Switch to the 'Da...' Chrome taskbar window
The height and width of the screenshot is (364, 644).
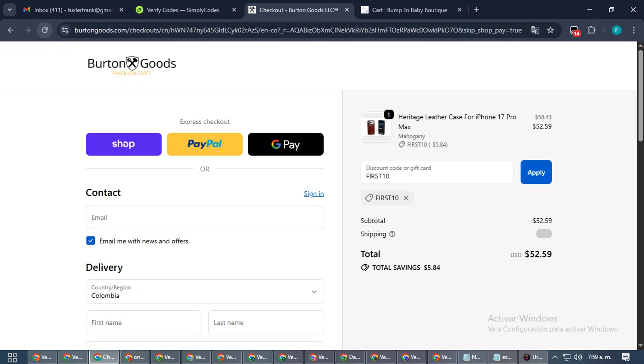(x=350, y=357)
